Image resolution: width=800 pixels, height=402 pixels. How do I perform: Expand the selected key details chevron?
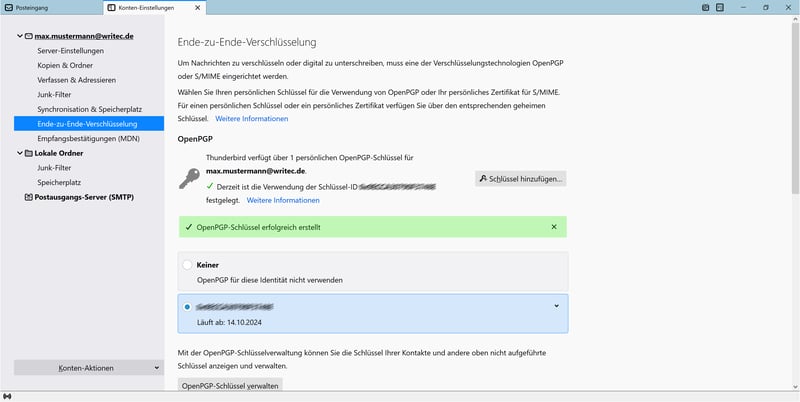[x=556, y=306]
